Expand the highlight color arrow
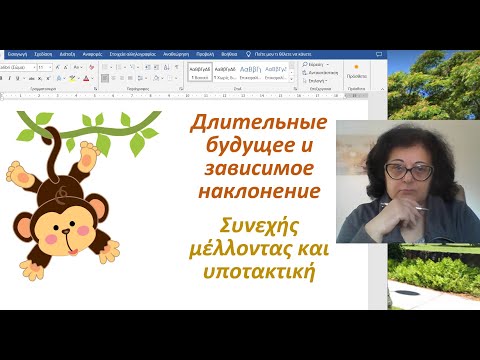Viewport: 480px width, 360px height. tap(79, 78)
